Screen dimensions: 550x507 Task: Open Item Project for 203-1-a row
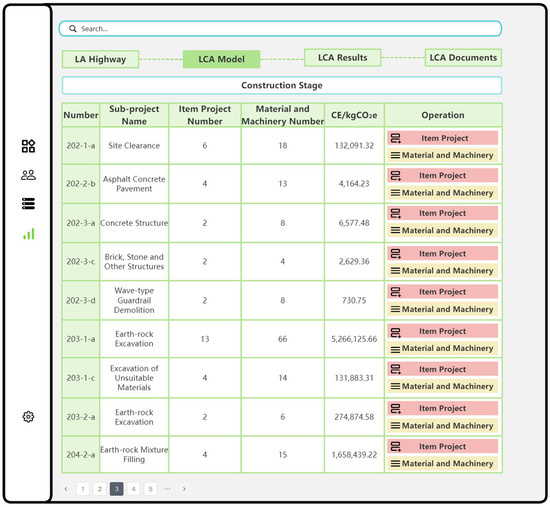tap(442, 331)
